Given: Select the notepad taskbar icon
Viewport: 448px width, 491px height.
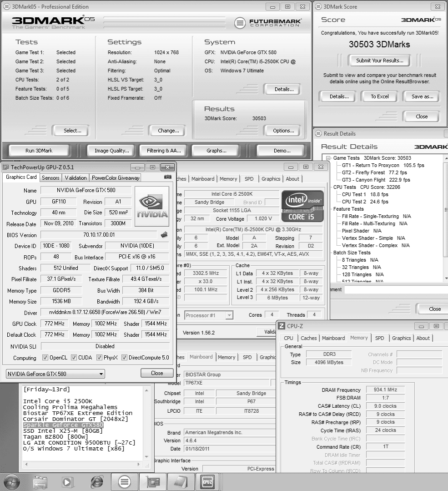Looking at the screenshot, I should pos(181,482).
